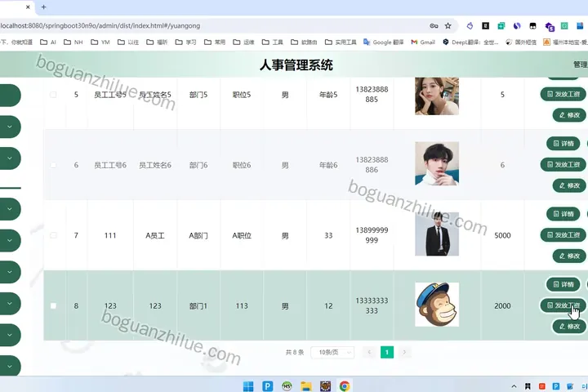Open the suit photo thumbnail in row 7
The height and width of the screenshot is (392, 588).
click(437, 234)
